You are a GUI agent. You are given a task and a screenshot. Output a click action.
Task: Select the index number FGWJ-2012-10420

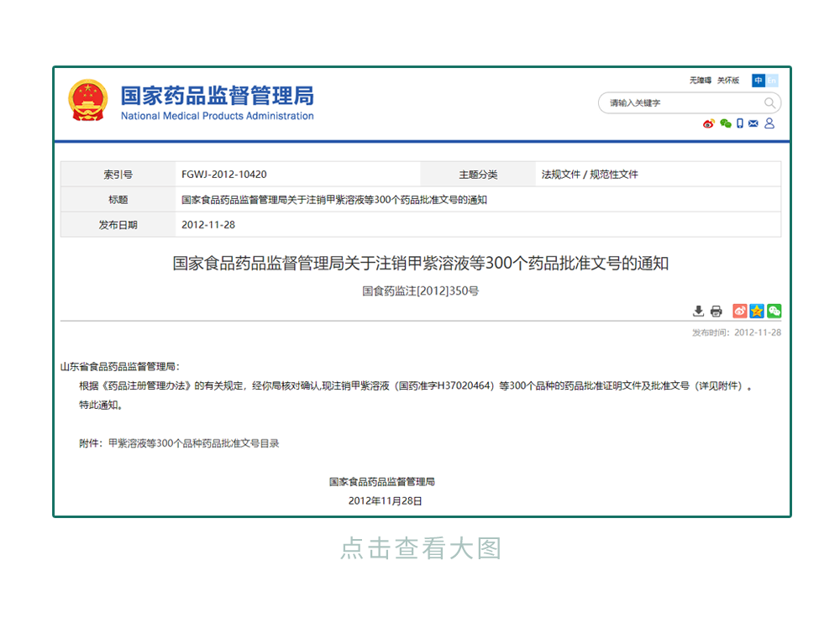[224, 175]
